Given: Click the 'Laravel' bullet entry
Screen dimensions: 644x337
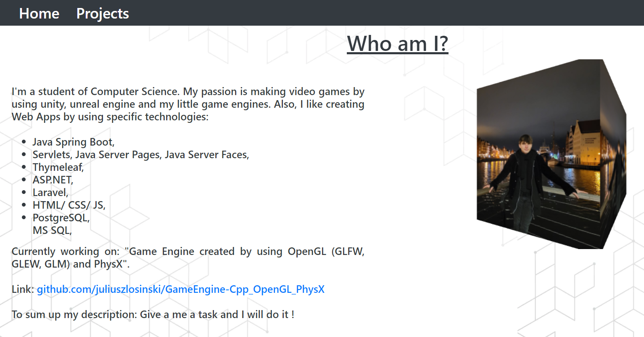Looking at the screenshot, I should [x=50, y=192].
